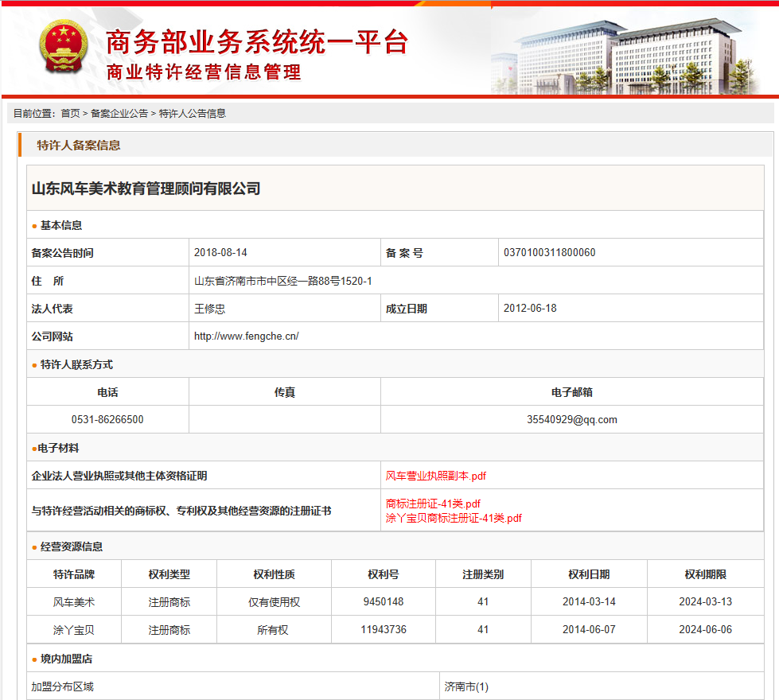Viewport: 779px width, 700px height.
Task: Click the ministry building banner image
Action: tap(626, 56)
